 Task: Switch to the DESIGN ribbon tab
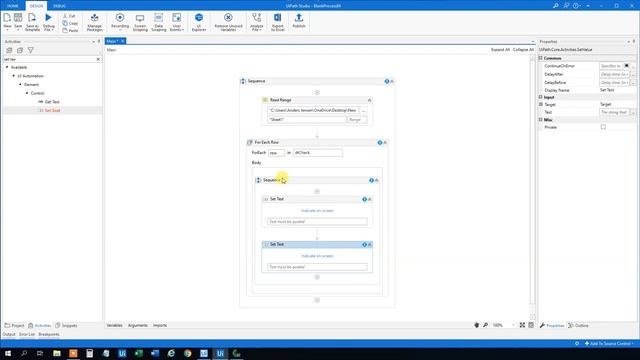[36, 6]
